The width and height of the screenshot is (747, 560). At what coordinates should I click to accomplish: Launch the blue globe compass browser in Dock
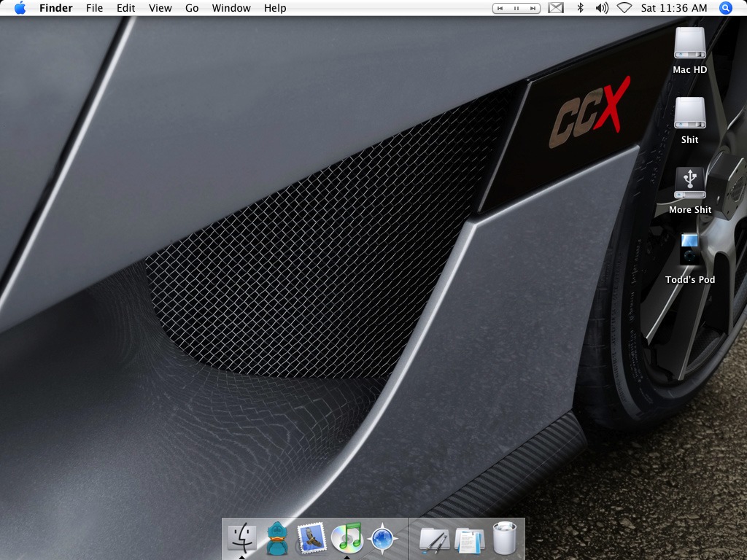coord(382,539)
